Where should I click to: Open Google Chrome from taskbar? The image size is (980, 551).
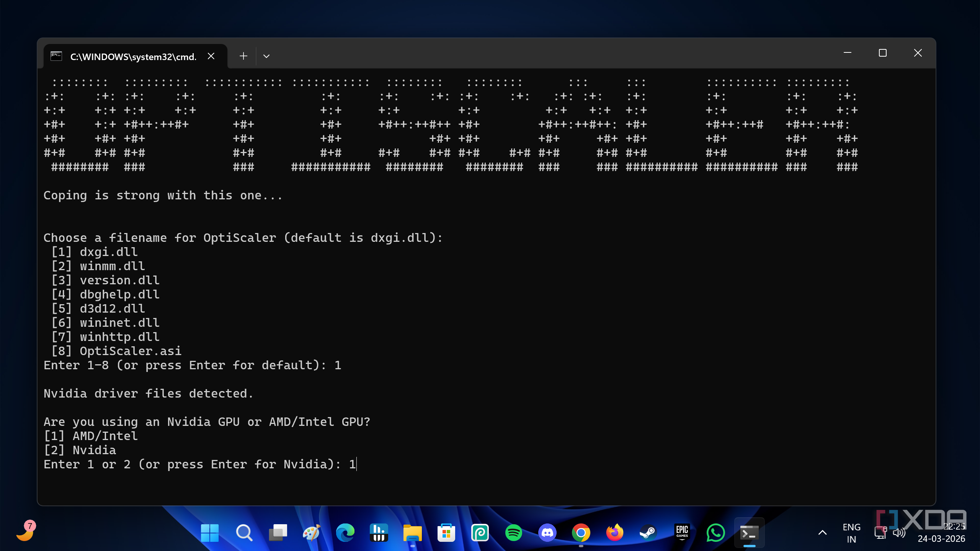pos(581,533)
